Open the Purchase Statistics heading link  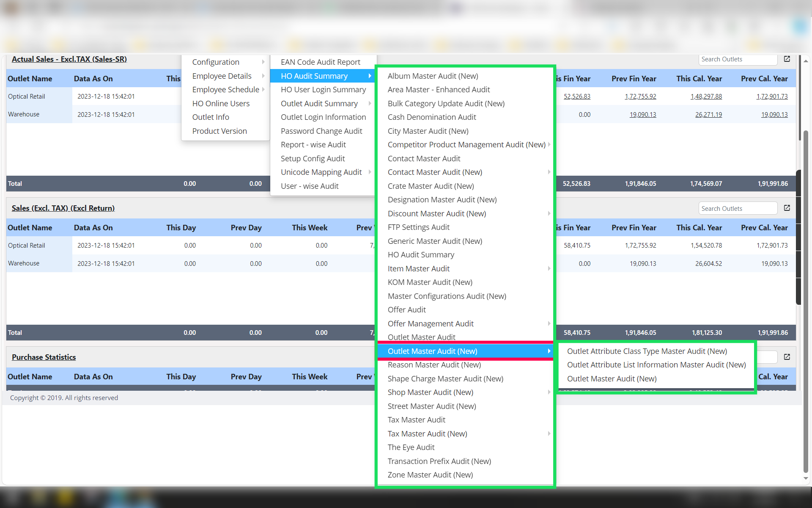click(x=44, y=357)
